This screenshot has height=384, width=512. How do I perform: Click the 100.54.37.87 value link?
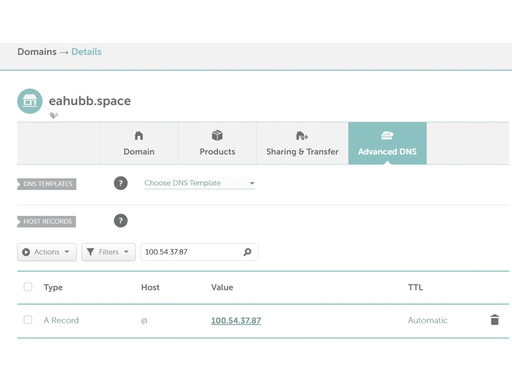(236, 321)
